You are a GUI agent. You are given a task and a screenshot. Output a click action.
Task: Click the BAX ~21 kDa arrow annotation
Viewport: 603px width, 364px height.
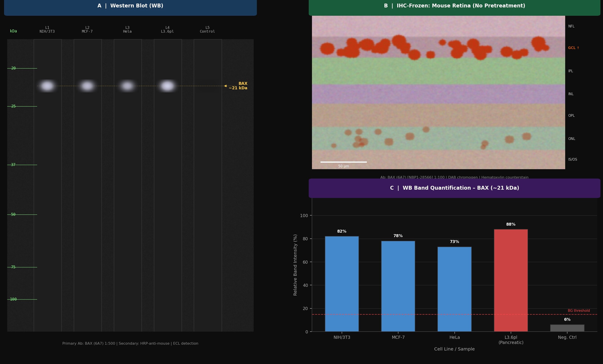(x=236, y=86)
